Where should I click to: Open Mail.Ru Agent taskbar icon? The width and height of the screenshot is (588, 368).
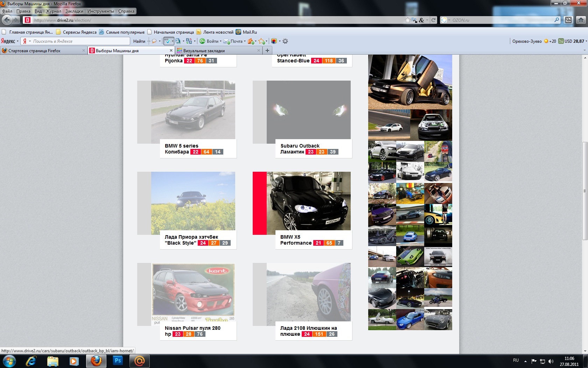coord(139,361)
